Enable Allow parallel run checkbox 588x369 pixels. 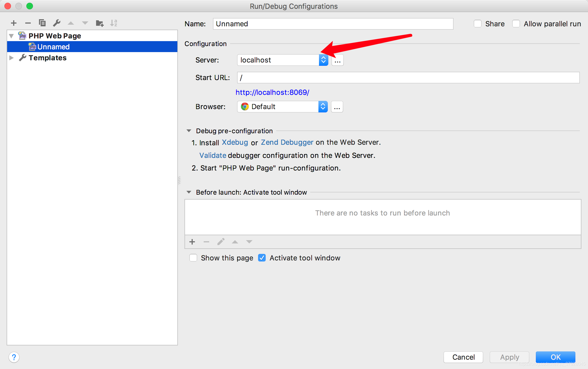click(516, 24)
